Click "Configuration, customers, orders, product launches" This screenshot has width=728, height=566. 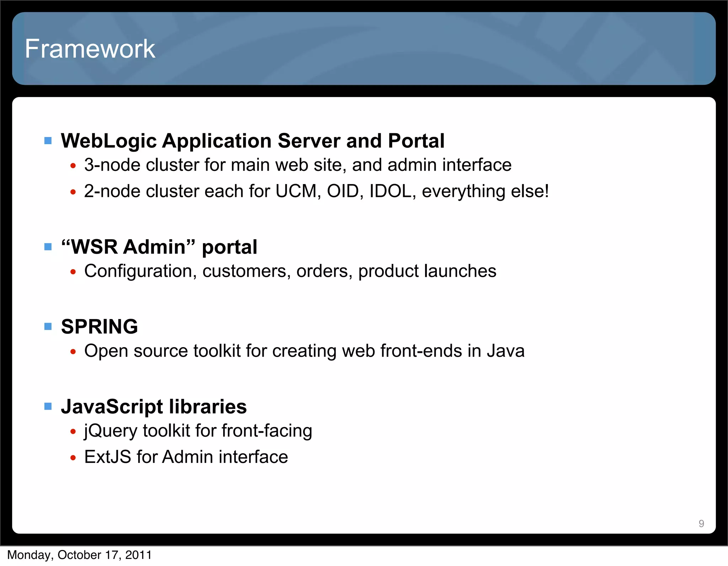290,271
